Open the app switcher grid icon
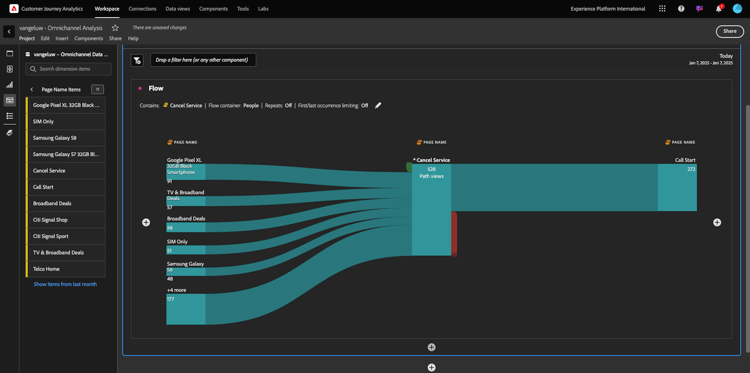750x373 pixels. pos(662,9)
